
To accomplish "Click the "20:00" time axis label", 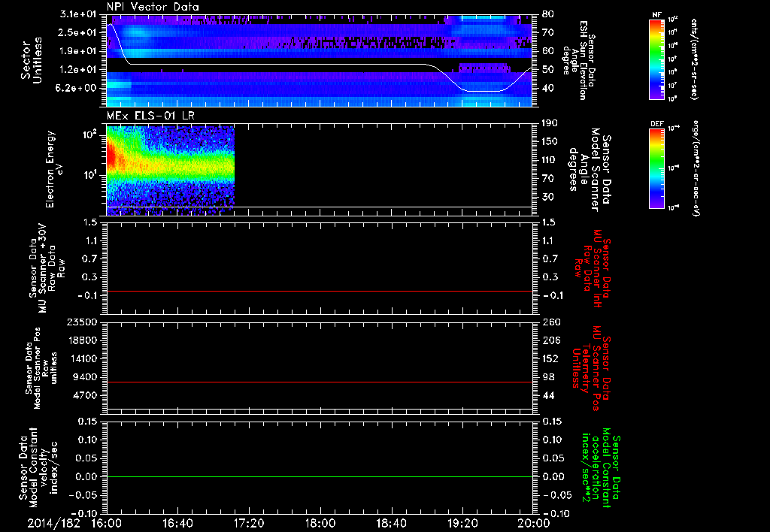I will click(x=534, y=523).
